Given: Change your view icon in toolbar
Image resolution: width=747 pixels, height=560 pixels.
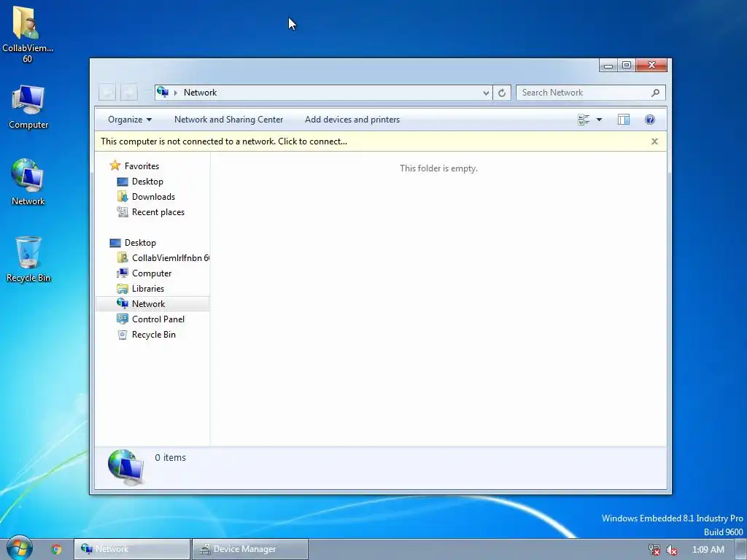Looking at the screenshot, I should pos(584,120).
